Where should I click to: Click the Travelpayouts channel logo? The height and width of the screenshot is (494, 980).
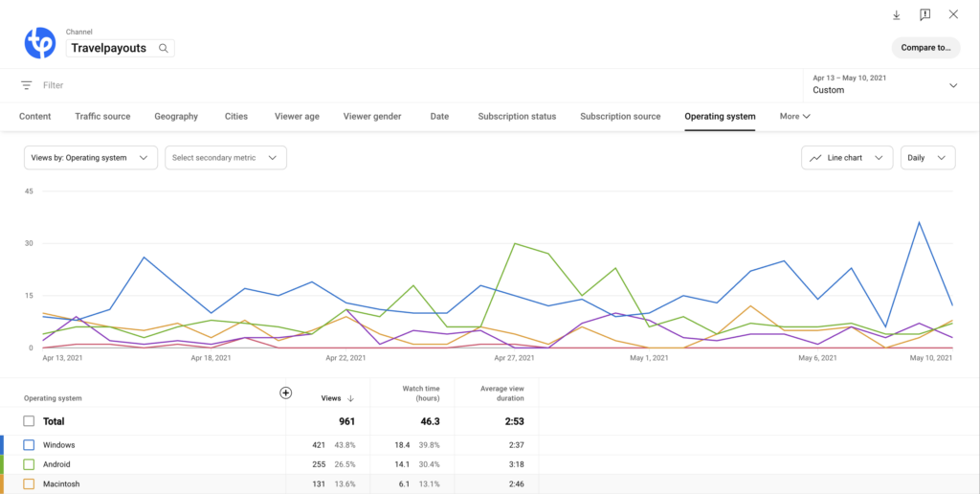click(40, 43)
